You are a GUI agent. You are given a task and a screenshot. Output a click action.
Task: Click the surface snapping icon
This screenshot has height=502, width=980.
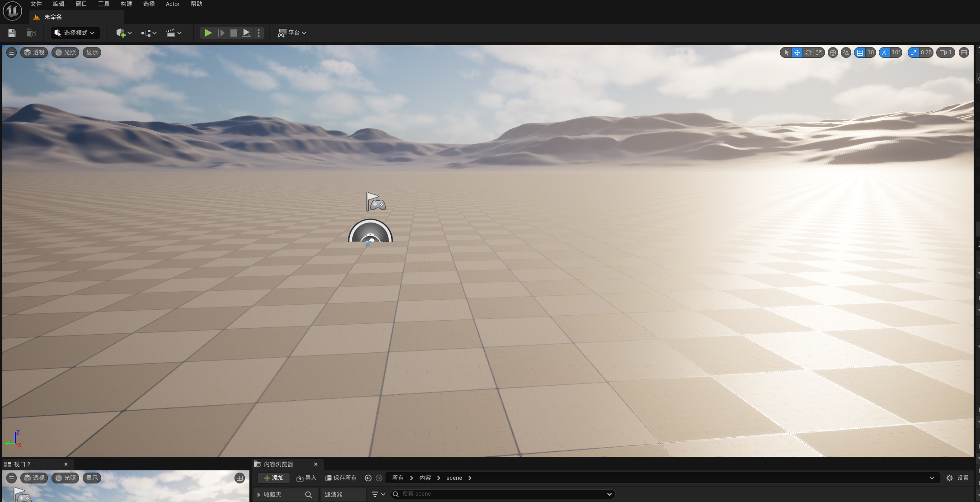(846, 52)
